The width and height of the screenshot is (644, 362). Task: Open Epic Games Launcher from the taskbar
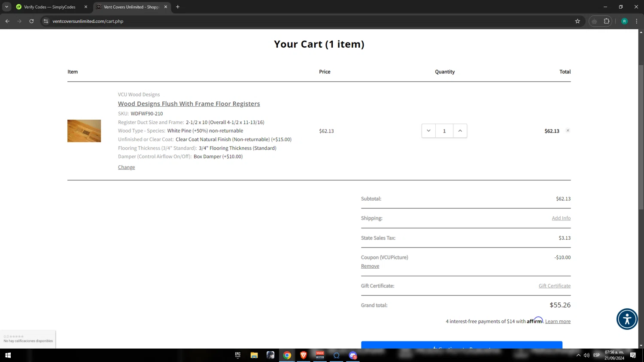click(237, 355)
